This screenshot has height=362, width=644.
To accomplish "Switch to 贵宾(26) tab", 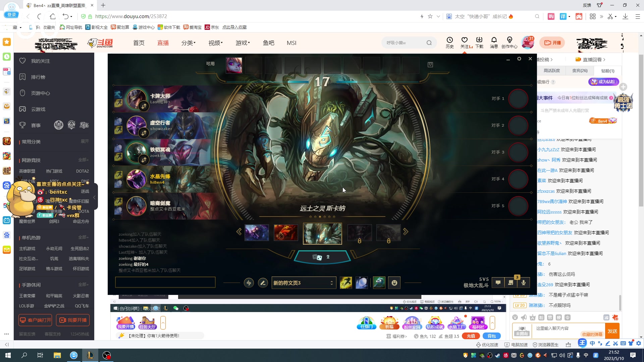I will (580, 71).
